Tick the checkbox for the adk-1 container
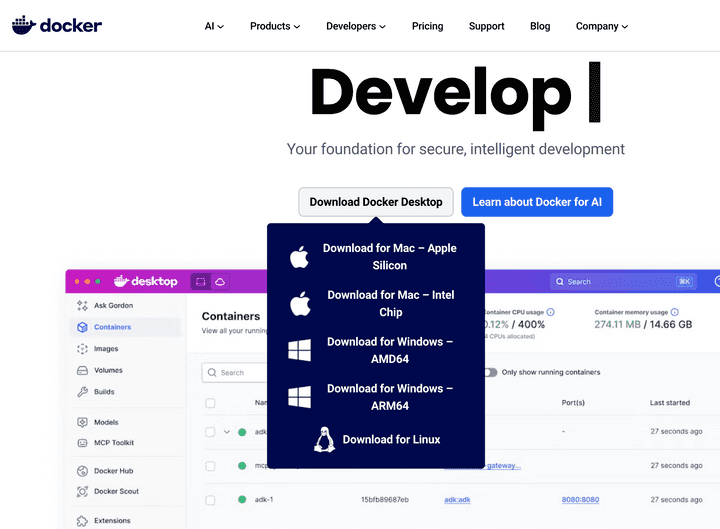The image size is (720, 529). pyautogui.click(x=210, y=499)
